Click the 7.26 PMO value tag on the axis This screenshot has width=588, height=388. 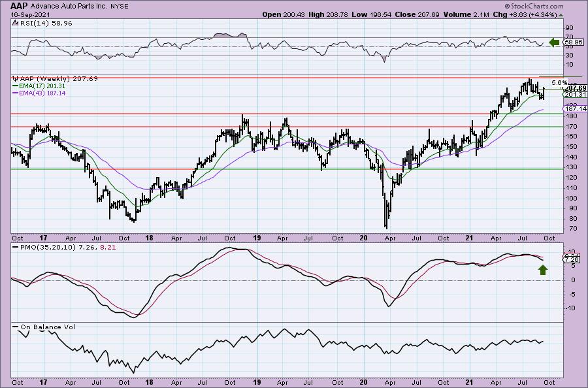pos(572,259)
